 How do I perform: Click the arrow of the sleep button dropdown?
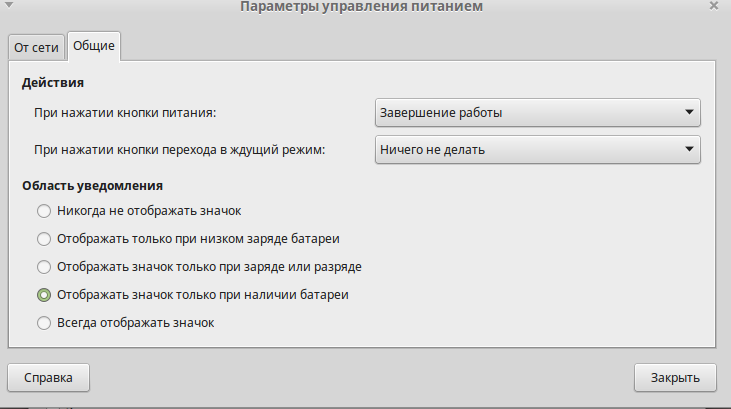point(689,149)
